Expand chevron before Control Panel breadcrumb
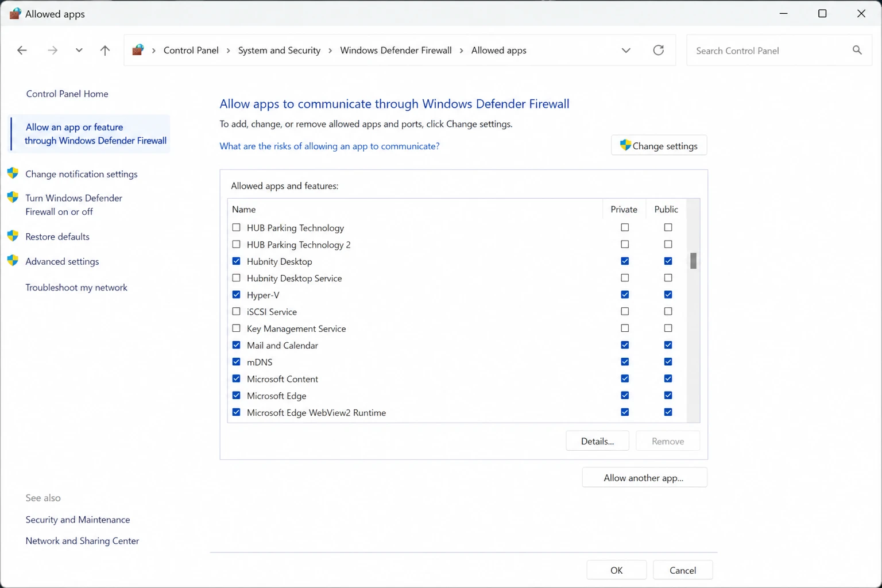The height and width of the screenshot is (588, 882). pos(154,51)
